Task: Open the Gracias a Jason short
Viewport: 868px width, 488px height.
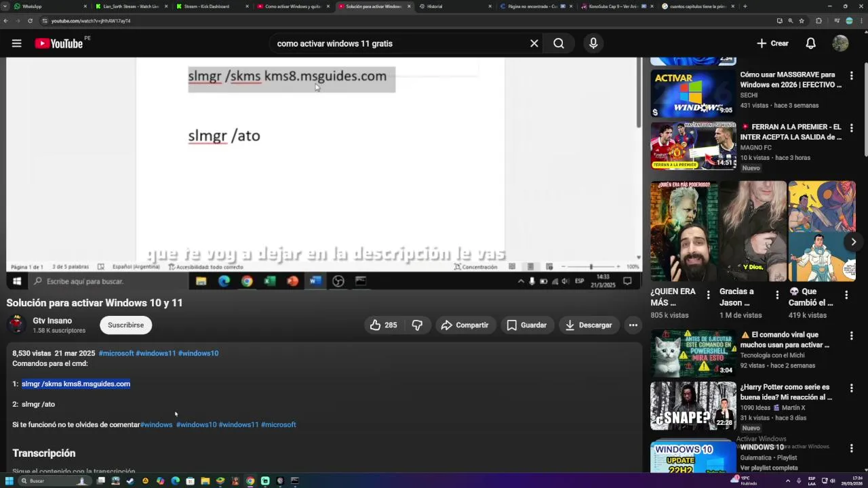Action: click(x=753, y=230)
